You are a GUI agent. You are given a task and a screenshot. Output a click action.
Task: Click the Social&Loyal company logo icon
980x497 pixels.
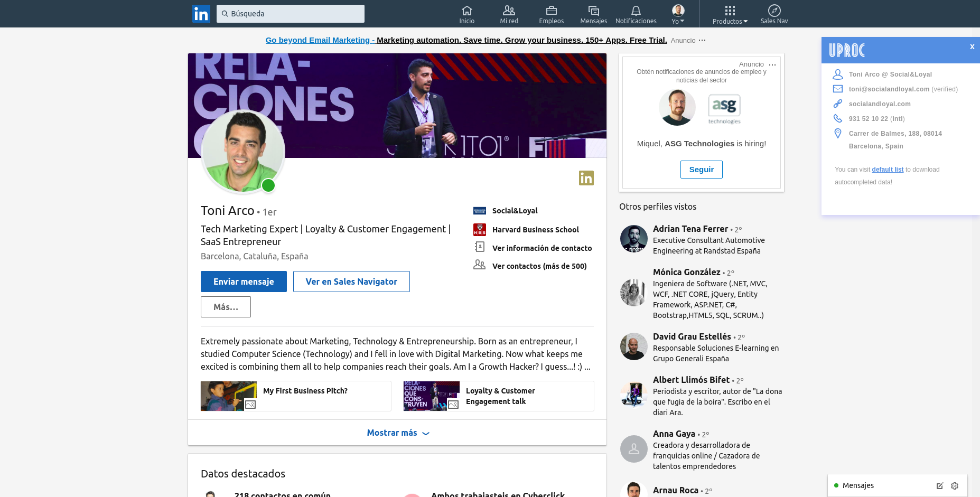point(480,211)
